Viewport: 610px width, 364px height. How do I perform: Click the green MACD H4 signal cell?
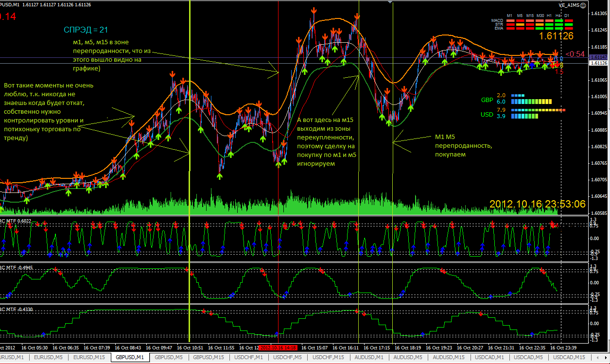coord(559,20)
